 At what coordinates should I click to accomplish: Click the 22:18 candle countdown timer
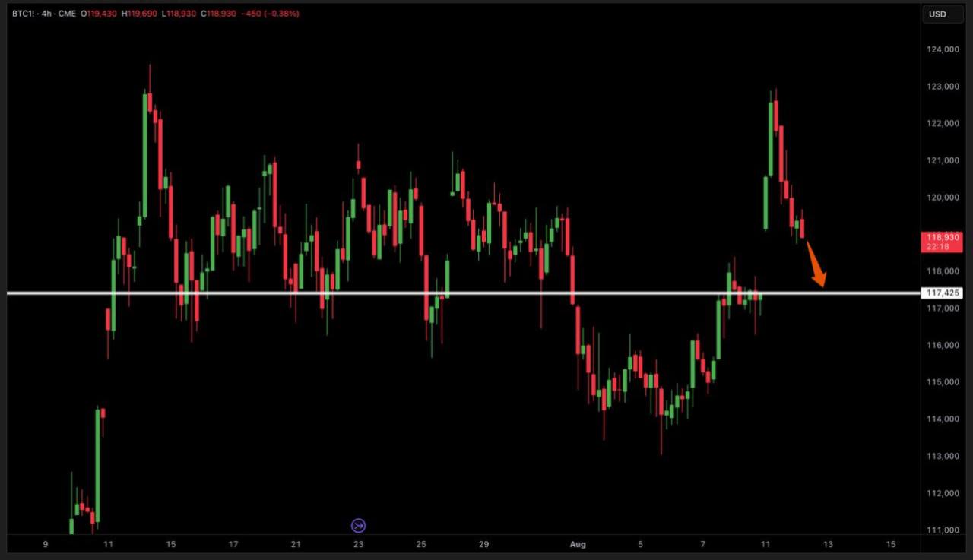coord(937,247)
